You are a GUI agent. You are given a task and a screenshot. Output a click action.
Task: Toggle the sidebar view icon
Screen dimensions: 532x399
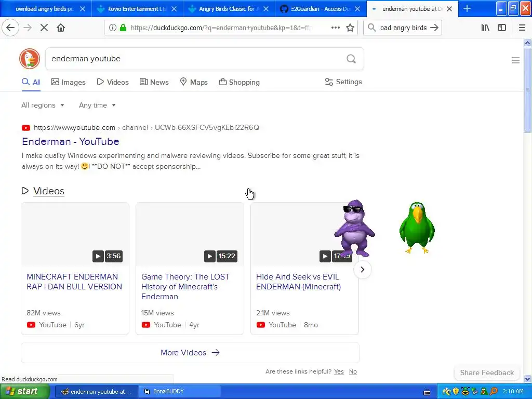(x=502, y=28)
